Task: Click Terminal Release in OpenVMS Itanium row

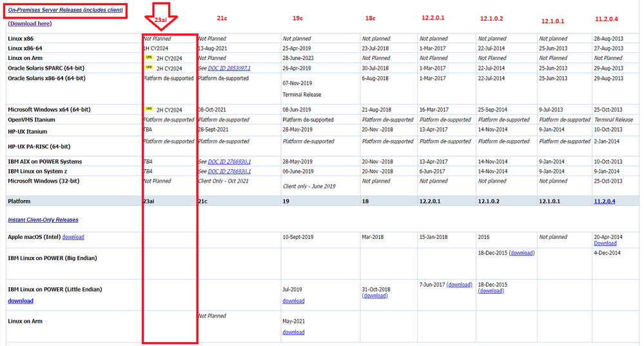Action: pyautogui.click(x=614, y=119)
